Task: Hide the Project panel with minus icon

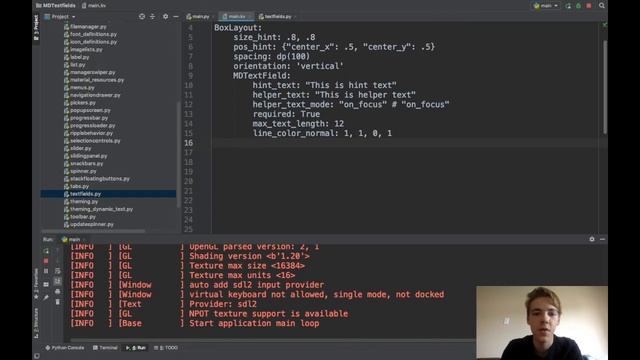Action: pos(176,16)
